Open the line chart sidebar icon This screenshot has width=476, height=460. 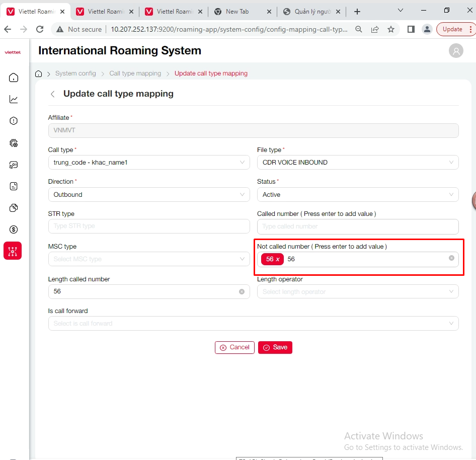tap(14, 99)
